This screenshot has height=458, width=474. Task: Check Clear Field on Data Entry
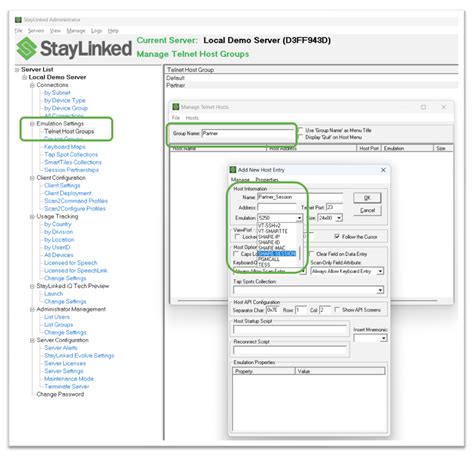click(311, 254)
